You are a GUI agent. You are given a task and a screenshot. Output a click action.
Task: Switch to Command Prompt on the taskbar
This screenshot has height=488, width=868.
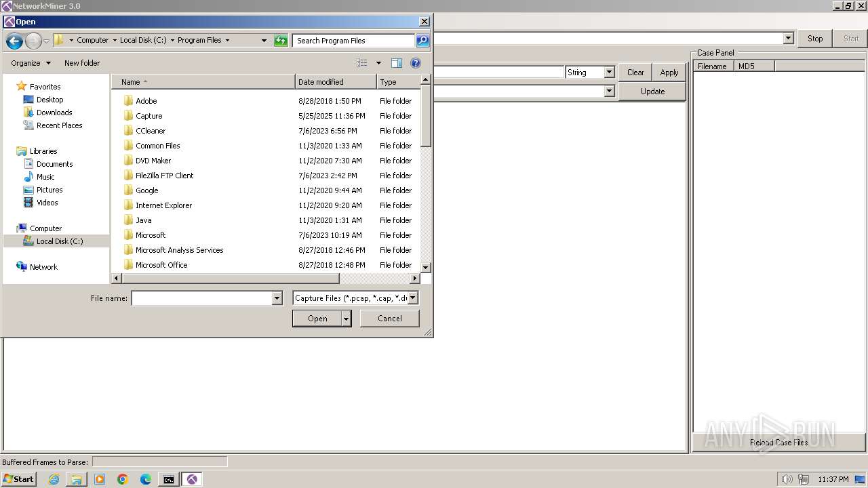tap(168, 479)
